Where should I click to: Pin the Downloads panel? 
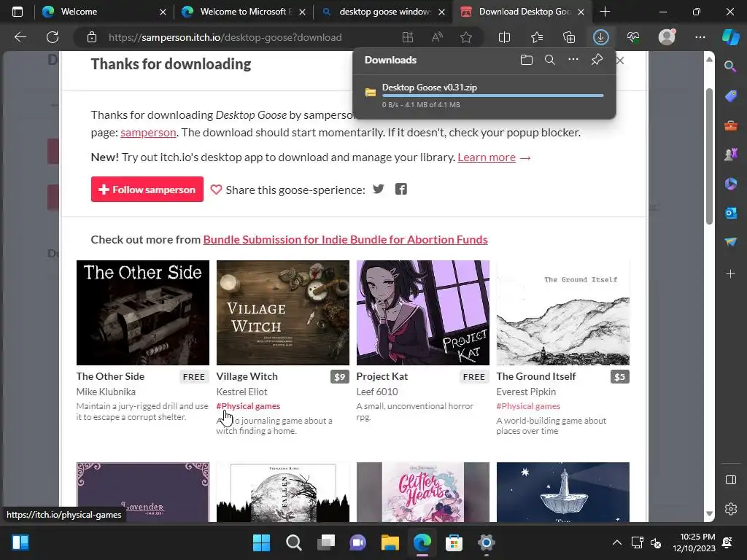pyautogui.click(x=597, y=60)
